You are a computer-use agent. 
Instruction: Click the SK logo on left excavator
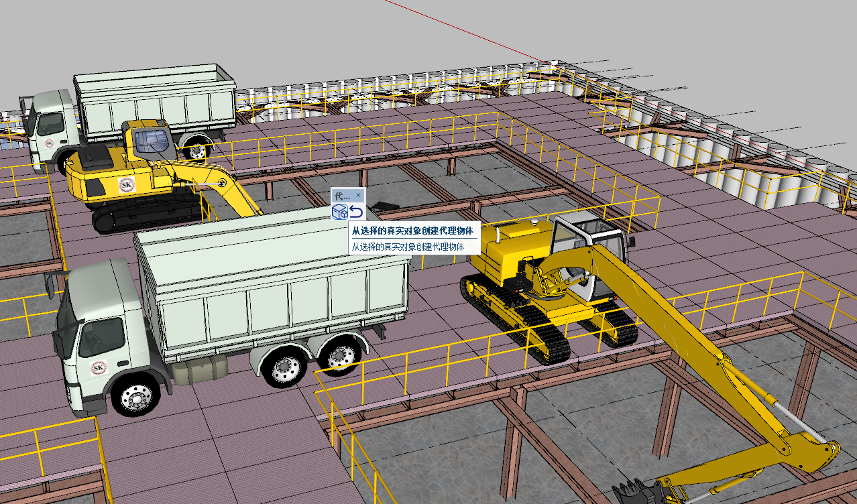tap(126, 184)
